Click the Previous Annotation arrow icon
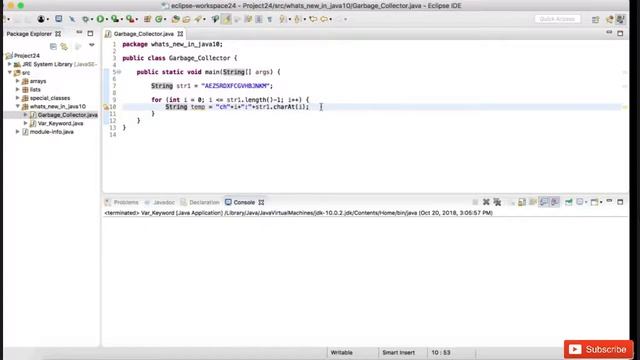Viewport: 640px width, 360px height. click(x=298, y=19)
